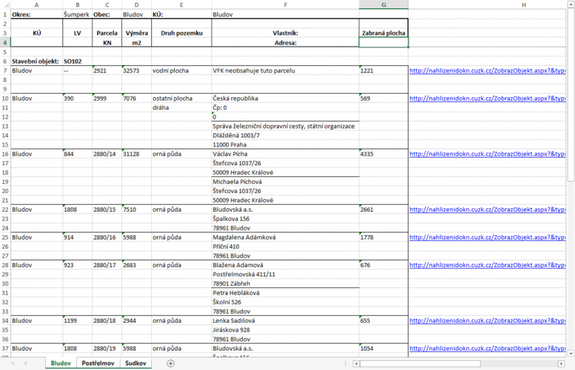This screenshot has height=370, width=575.
Task: Open cadastre link for Blažena Adamová row
Action: (x=487, y=265)
